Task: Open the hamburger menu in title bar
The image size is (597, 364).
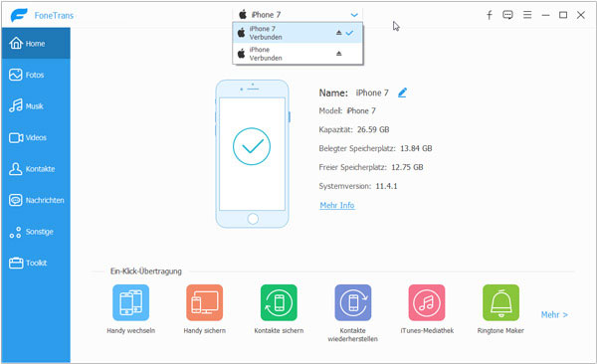Action: coord(527,15)
